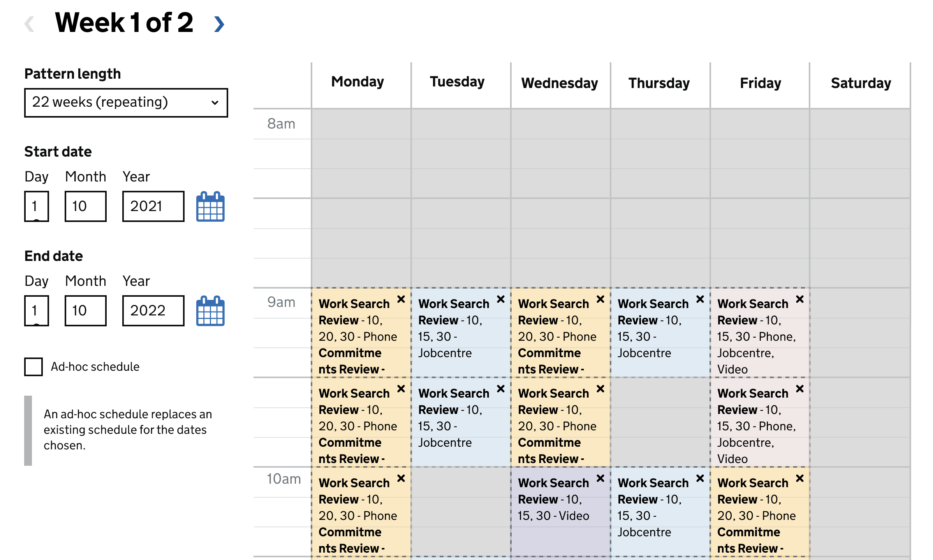Edit the end date Year field
The image size is (933, 560).
pyautogui.click(x=153, y=311)
